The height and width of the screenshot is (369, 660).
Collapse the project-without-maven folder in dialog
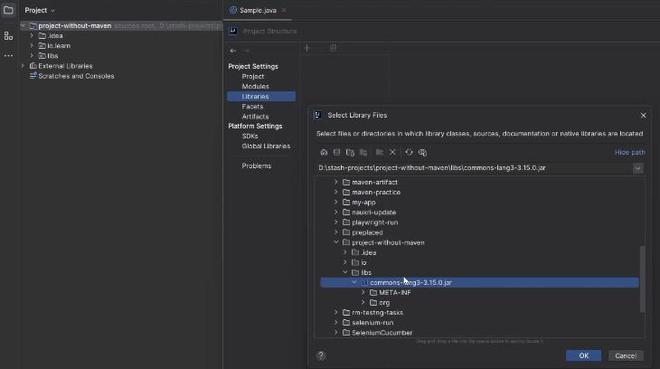click(336, 242)
